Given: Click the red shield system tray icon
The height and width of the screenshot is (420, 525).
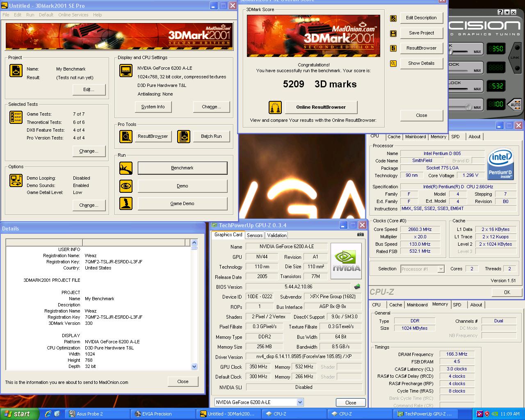Looking at the screenshot, I should [x=487, y=414].
